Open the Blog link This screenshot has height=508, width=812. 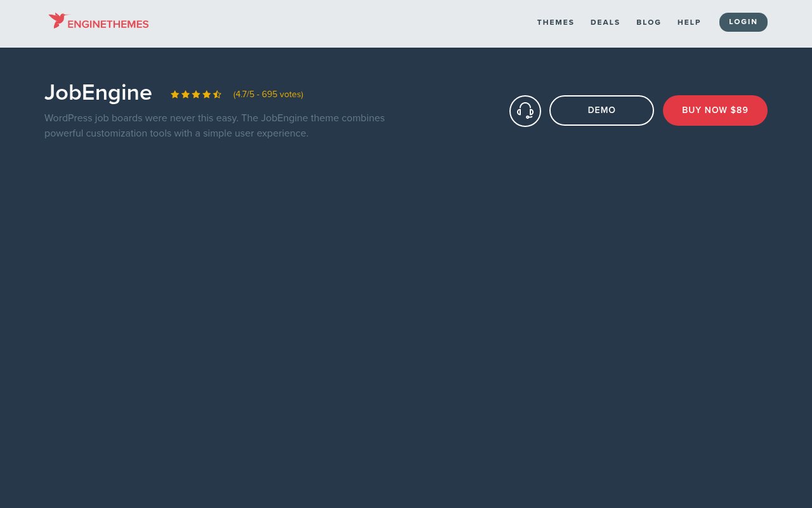pyautogui.click(x=649, y=22)
